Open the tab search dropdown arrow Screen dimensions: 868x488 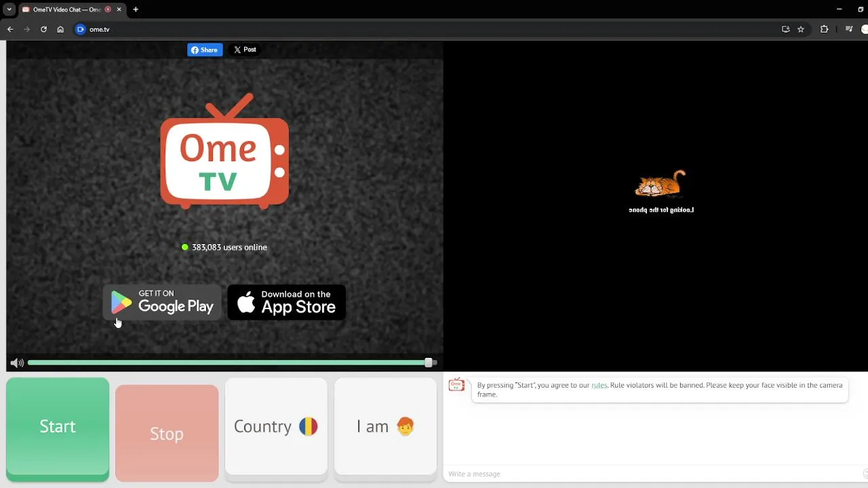(9, 9)
